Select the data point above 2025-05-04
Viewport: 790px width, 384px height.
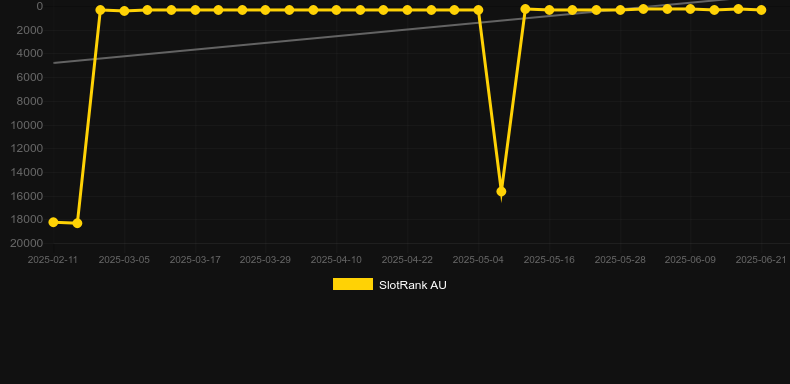point(478,10)
